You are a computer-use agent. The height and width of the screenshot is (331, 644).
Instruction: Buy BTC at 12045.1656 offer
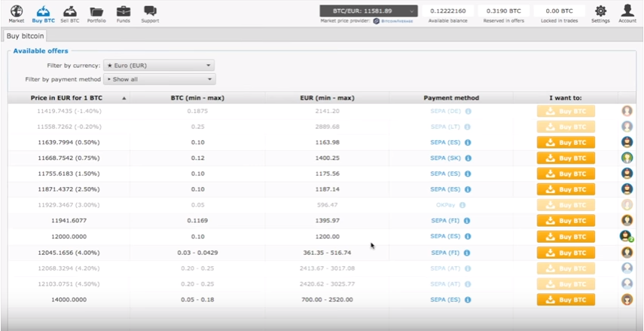(x=566, y=253)
